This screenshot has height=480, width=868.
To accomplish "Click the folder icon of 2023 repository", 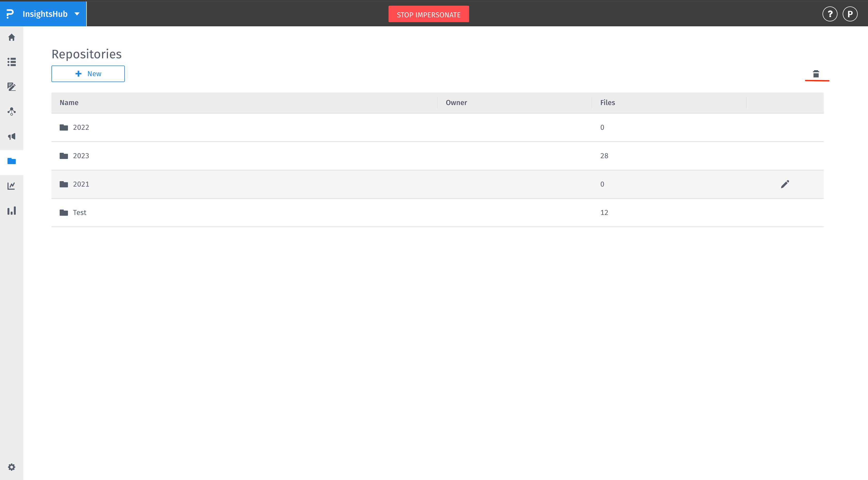I will pyautogui.click(x=64, y=156).
